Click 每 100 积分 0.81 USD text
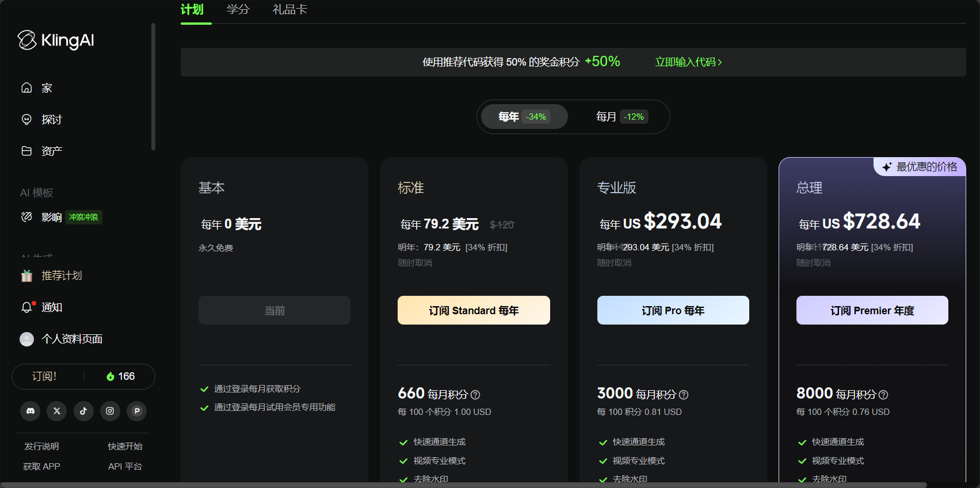Image resolution: width=980 pixels, height=488 pixels. coord(639,412)
